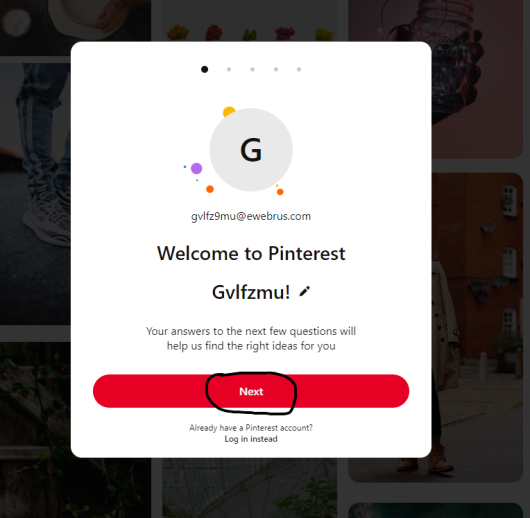The width and height of the screenshot is (530, 518).
Task: Click the Welcome to Pinterest heading
Action: (x=251, y=253)
